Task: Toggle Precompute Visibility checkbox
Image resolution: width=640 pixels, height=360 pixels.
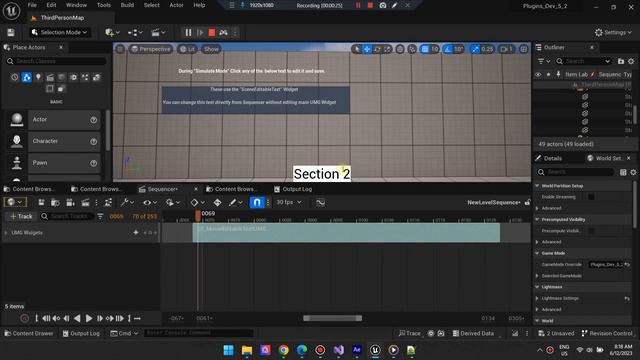Action: click(x=591, y=231)
